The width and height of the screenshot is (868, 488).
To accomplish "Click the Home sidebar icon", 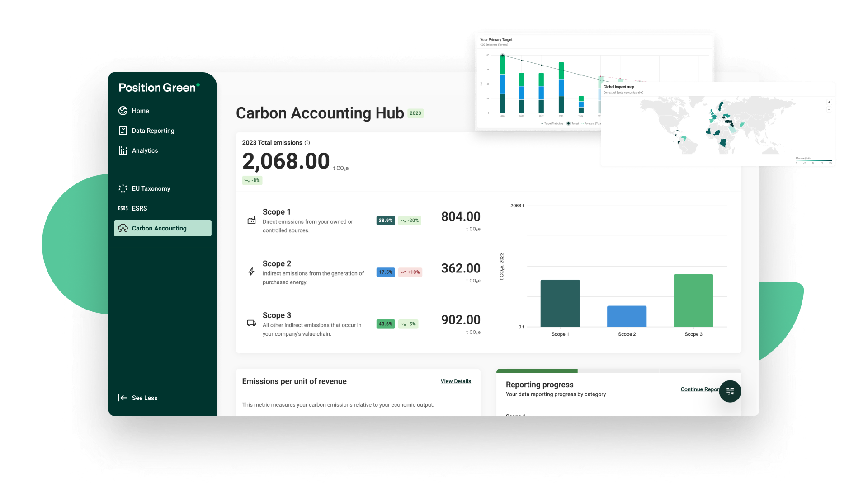I will (123, 111).
